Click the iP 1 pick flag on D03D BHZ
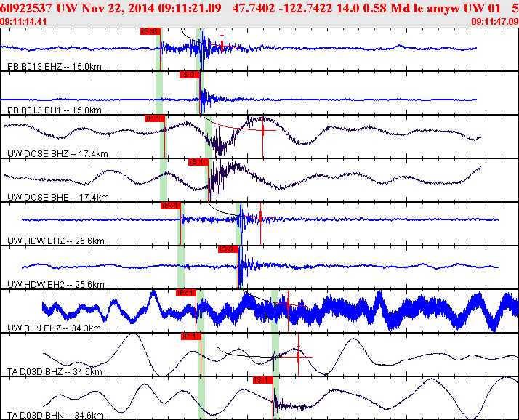 point(191,336)
